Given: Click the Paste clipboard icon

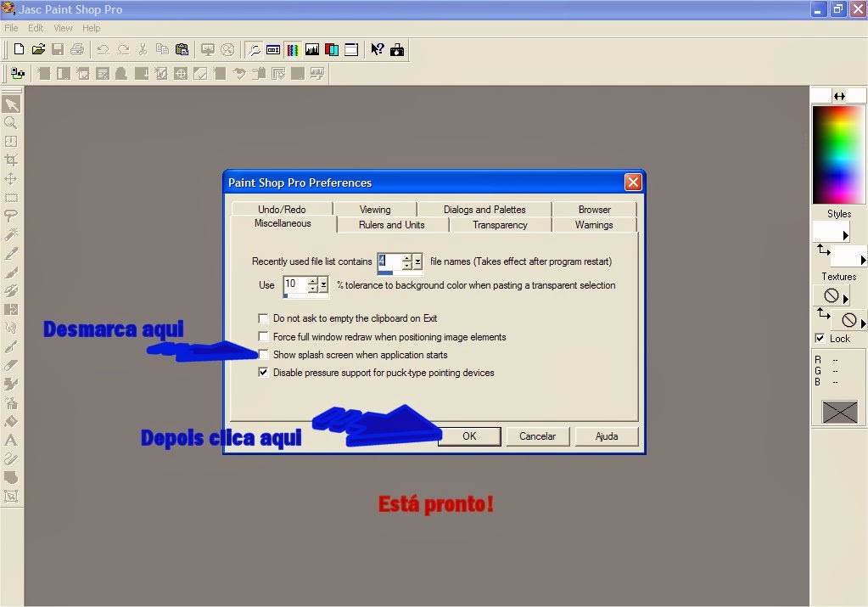Looking at the screenshot, I should click(182, 50).
